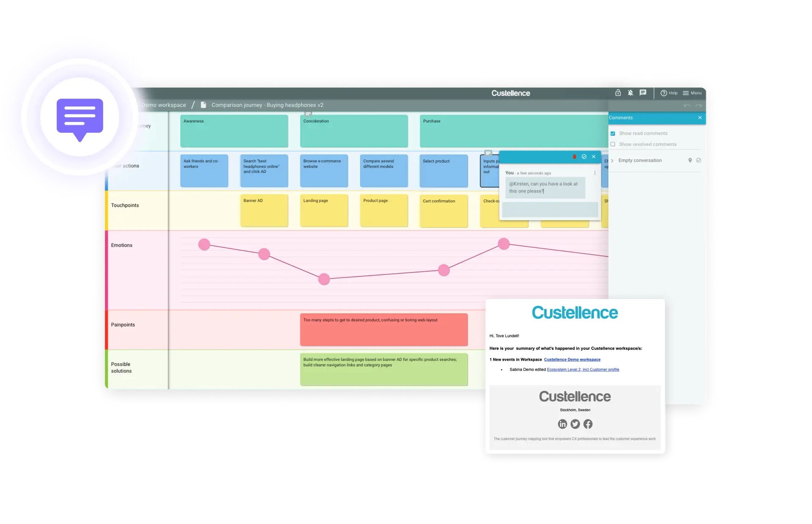Click comment marker above Inputs card
Screen dimensions: 812x524
(488, 153)
